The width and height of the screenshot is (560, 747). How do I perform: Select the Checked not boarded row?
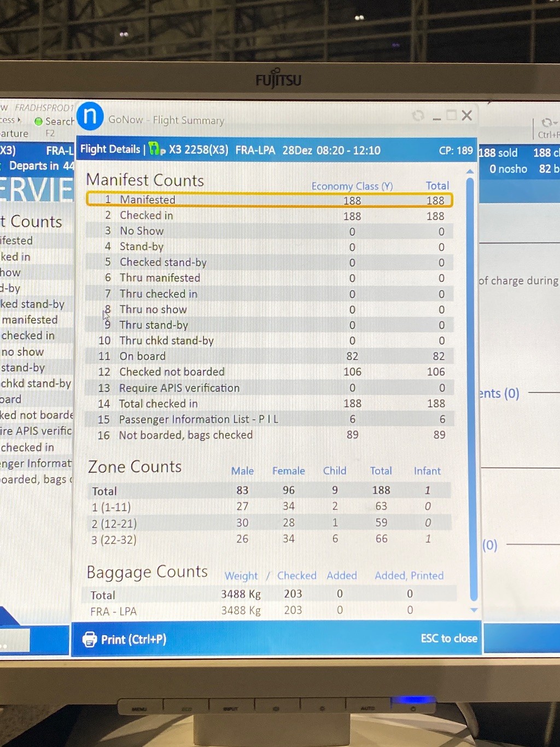point(269,372)
